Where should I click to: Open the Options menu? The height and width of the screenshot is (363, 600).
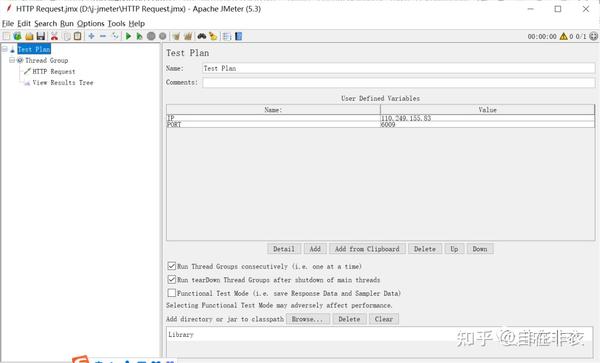tap(90, 23)
